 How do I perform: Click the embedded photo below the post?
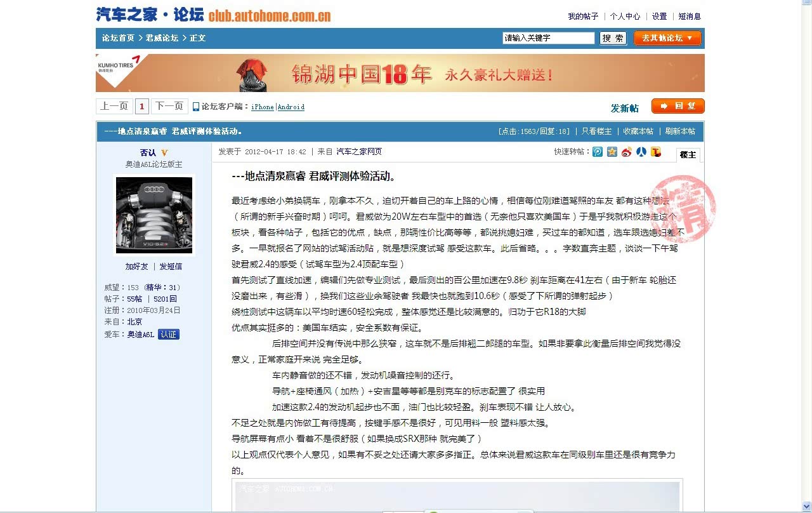click(457, 496)
